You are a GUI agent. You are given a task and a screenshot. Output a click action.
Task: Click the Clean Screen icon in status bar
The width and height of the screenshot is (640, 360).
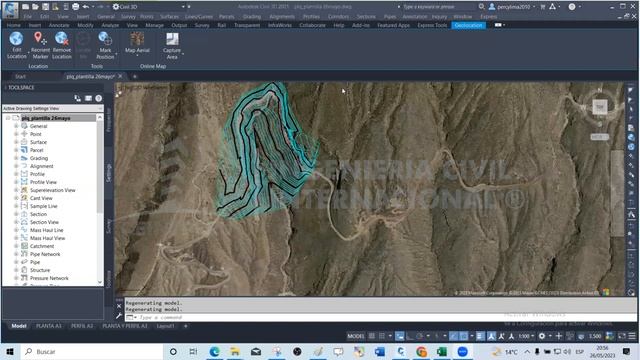tap(622, 336)
